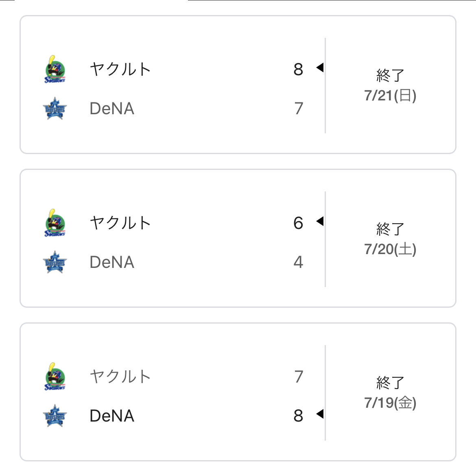The height and width of the screenshot is (474, 476).
Task: Click DeNA BayStars logo in 7/21 game
Action: (x=55, y=109)
